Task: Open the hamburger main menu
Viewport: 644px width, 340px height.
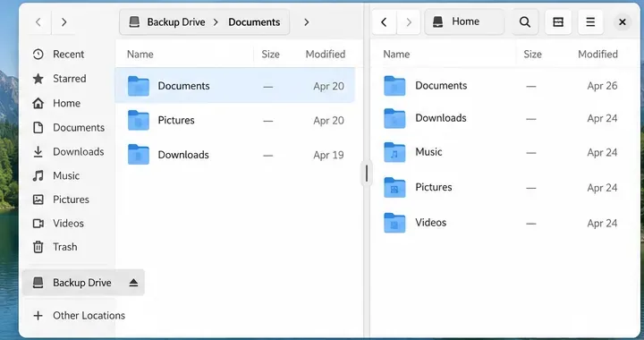Action: point(590,21)
